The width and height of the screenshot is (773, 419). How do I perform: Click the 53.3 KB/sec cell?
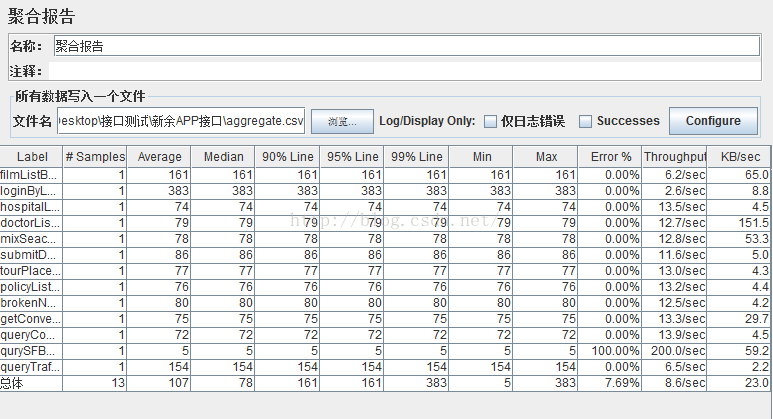click(x=739, y=239)
